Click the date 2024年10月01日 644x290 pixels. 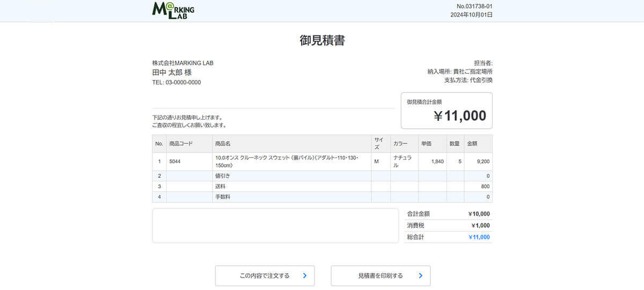coord(471,15)
